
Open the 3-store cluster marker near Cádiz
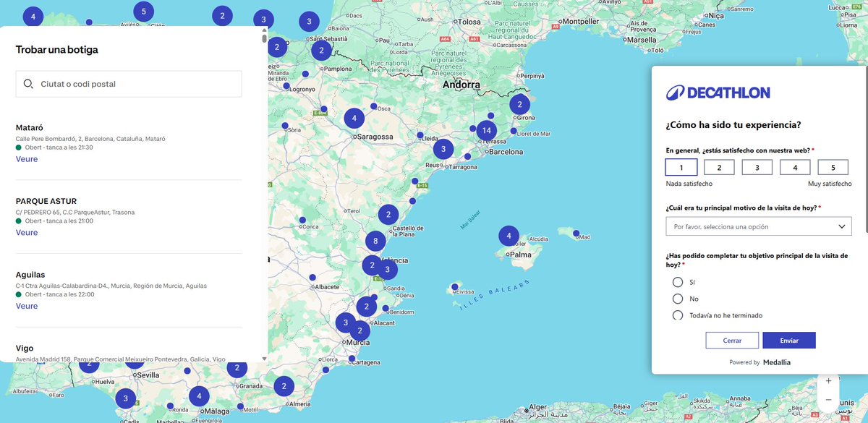pos(126,398)
